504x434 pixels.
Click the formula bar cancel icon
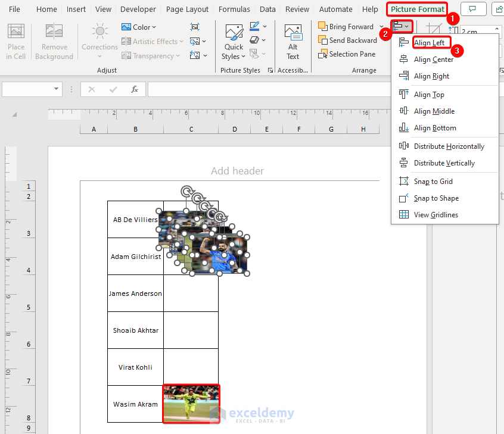(x=92, y=89)
